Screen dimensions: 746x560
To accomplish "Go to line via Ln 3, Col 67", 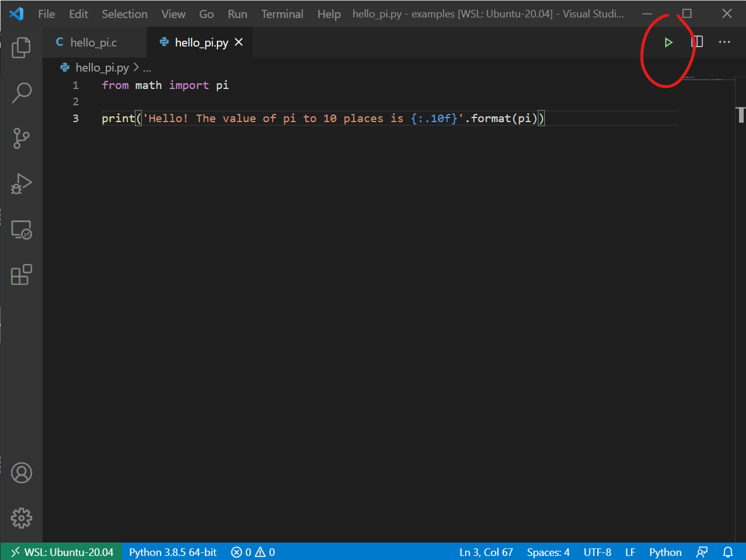I will pyautogui.click(x=486, y=552).
